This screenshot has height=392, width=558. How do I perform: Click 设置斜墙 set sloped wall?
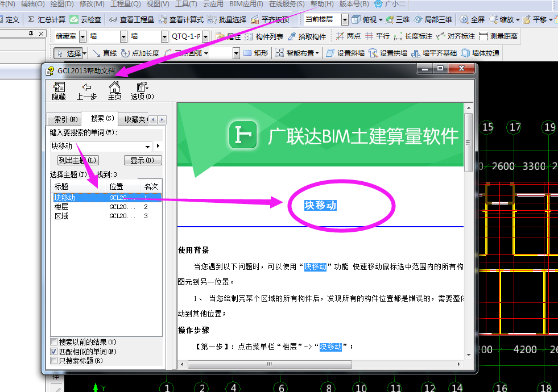345,53
